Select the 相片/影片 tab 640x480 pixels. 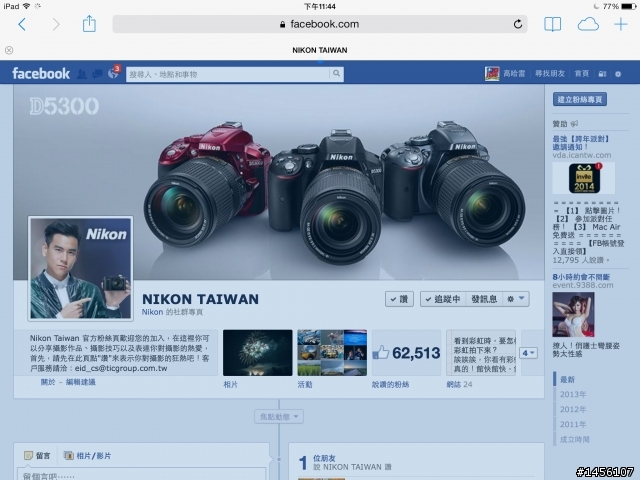click(87, 456)
